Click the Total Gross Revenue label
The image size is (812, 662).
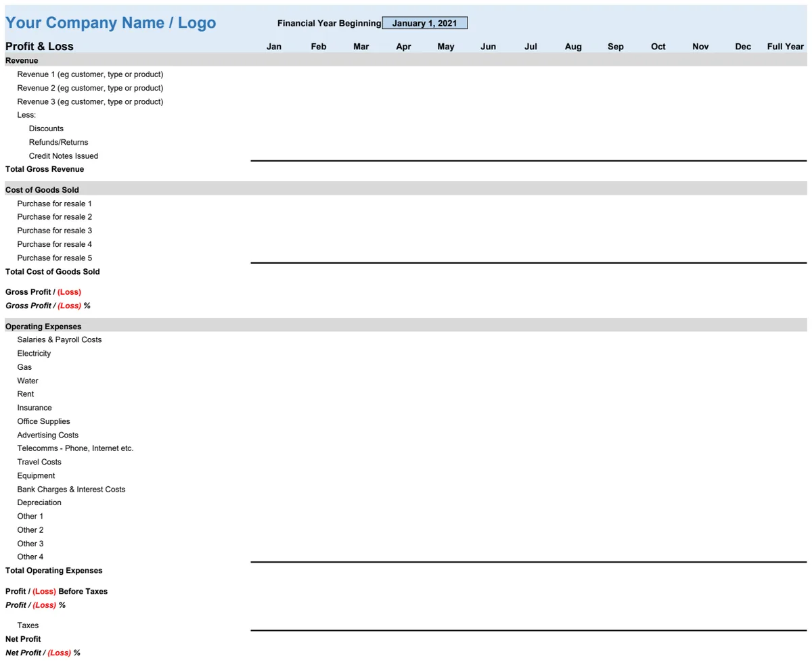(45, 169)
